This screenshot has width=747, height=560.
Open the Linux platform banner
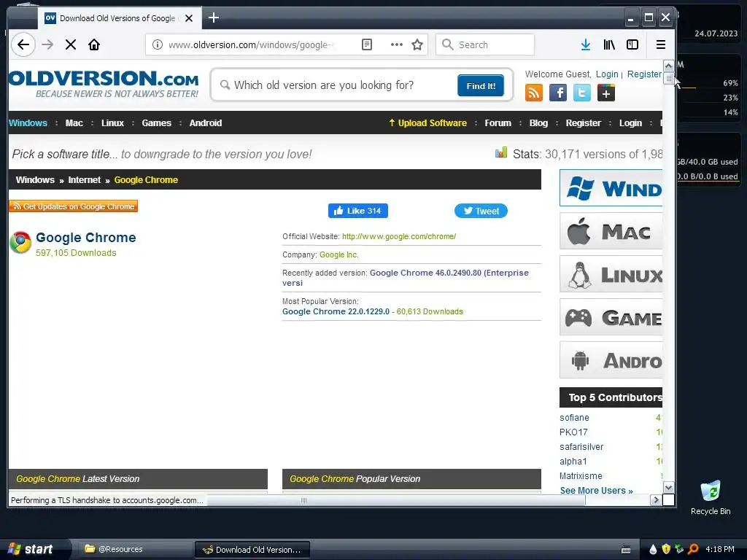pos(611,274)
